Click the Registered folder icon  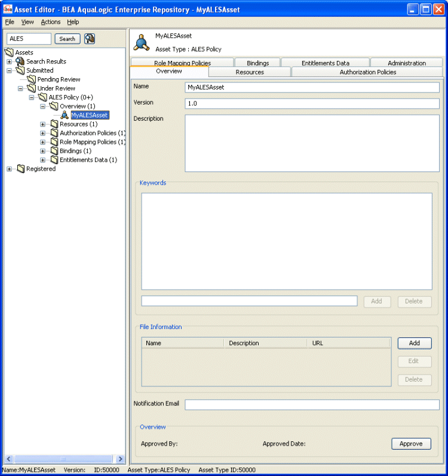click(21, 169)
